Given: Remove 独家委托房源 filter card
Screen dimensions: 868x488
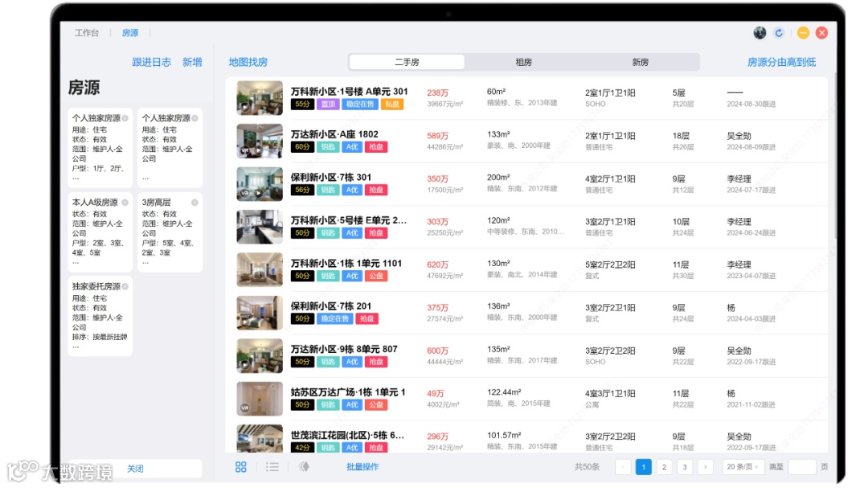Looking at the screenshot, I should [x=125, y=286].
